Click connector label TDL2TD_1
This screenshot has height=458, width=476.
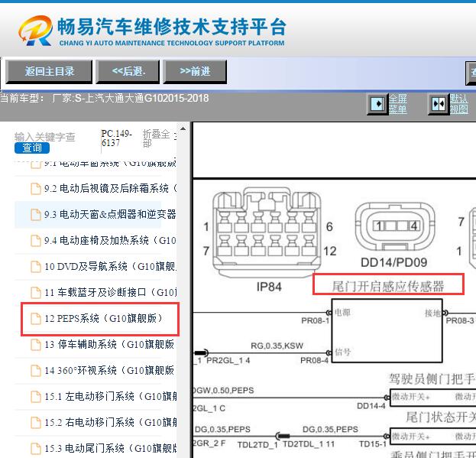257,445
